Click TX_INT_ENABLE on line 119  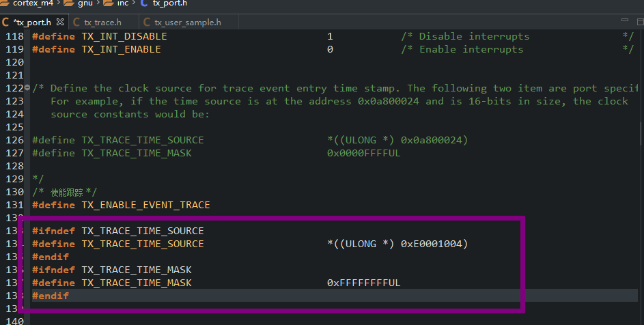[x=121, y=49]
